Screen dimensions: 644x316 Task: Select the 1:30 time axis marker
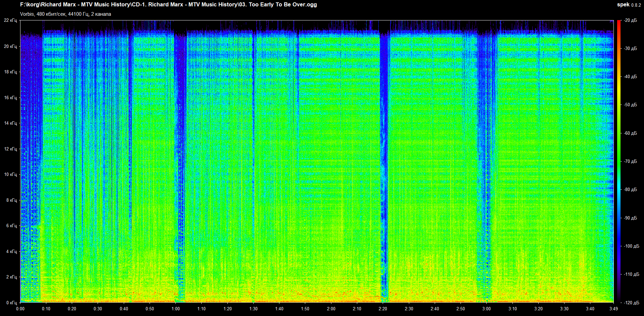click(x=253, y=309)
